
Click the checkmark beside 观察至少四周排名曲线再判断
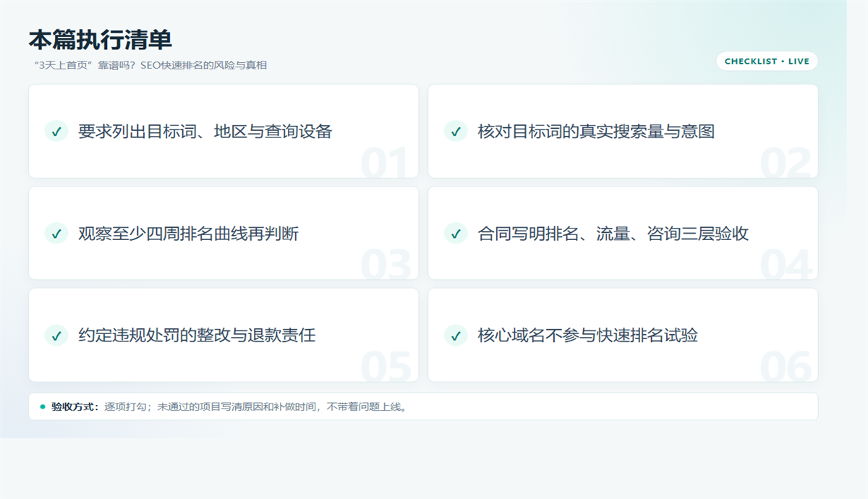pos(56,233)
